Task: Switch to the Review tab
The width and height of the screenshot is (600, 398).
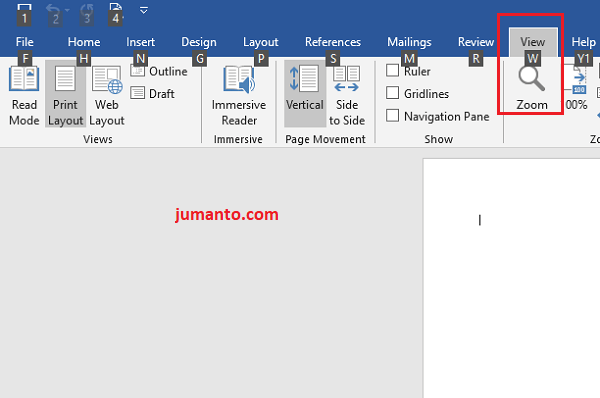Action: coord(476,42)
